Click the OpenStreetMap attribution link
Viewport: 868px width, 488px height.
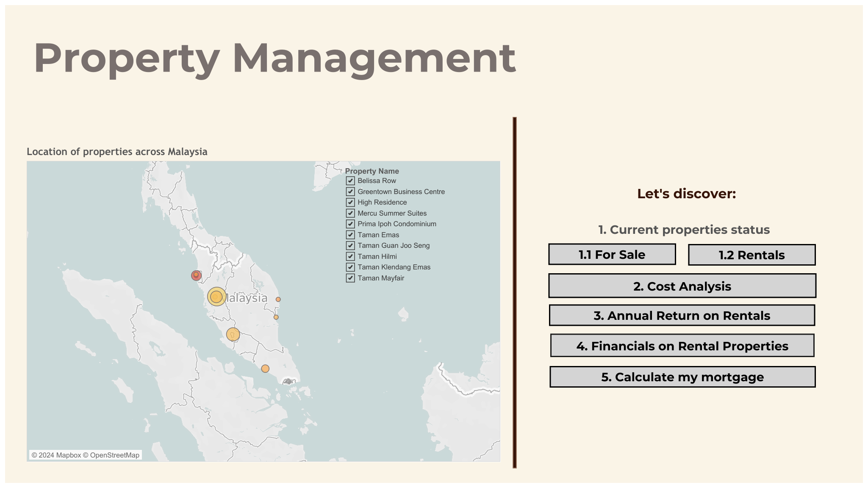coord(111,455)
